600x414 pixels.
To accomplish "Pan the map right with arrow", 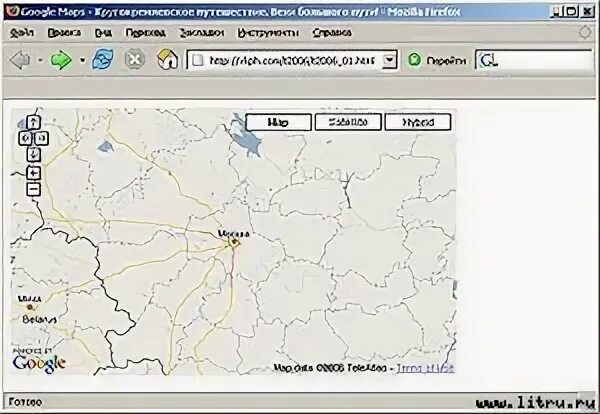I will click(x=42, y=138).
